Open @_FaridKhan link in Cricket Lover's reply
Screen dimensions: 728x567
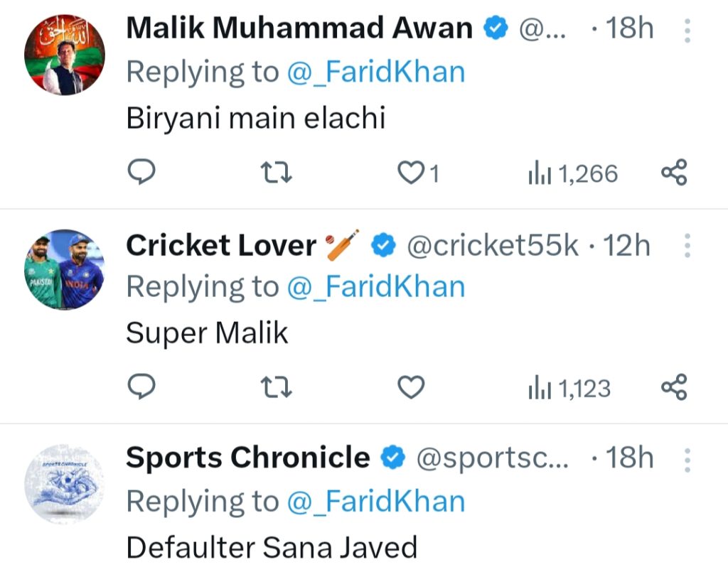point(376,287)
